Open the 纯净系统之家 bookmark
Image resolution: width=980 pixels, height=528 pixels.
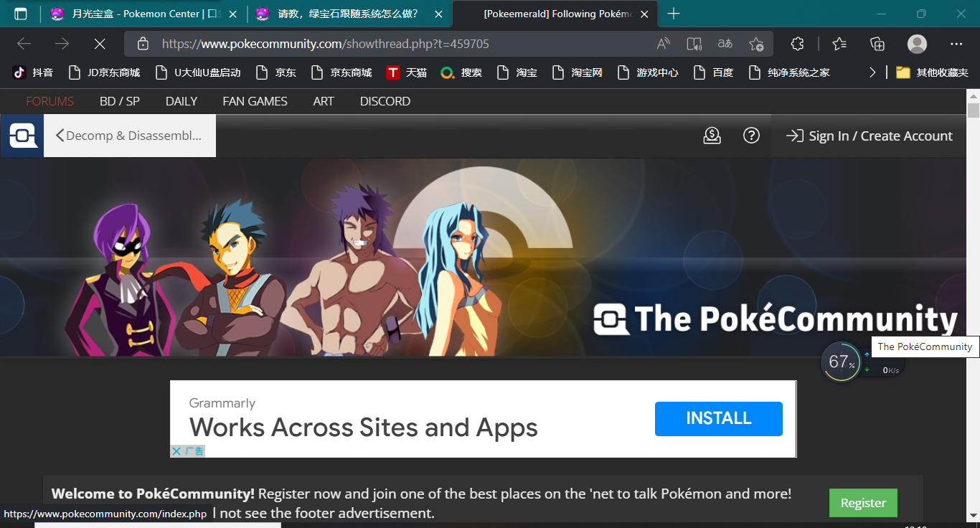pos(788,72)
